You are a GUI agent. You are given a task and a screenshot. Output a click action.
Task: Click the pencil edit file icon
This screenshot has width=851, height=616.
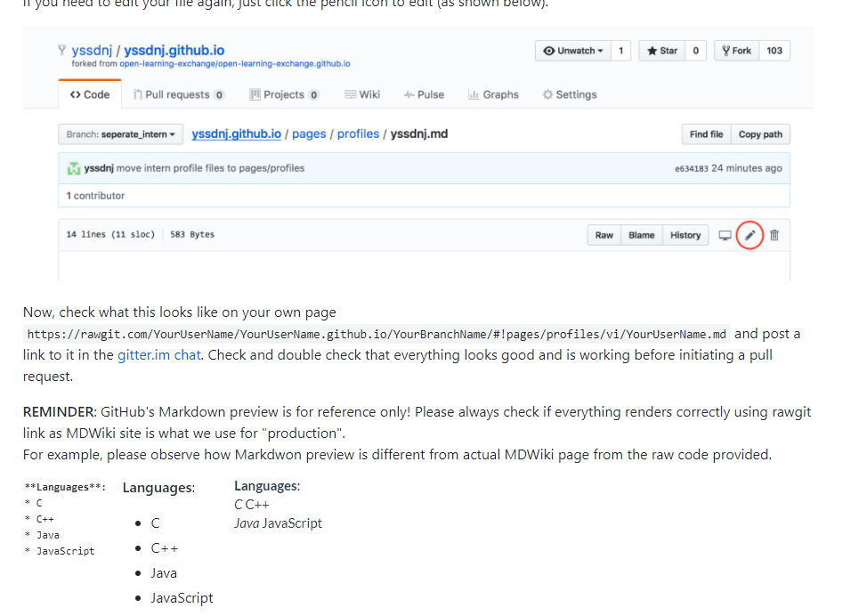(x=750, y=235)
